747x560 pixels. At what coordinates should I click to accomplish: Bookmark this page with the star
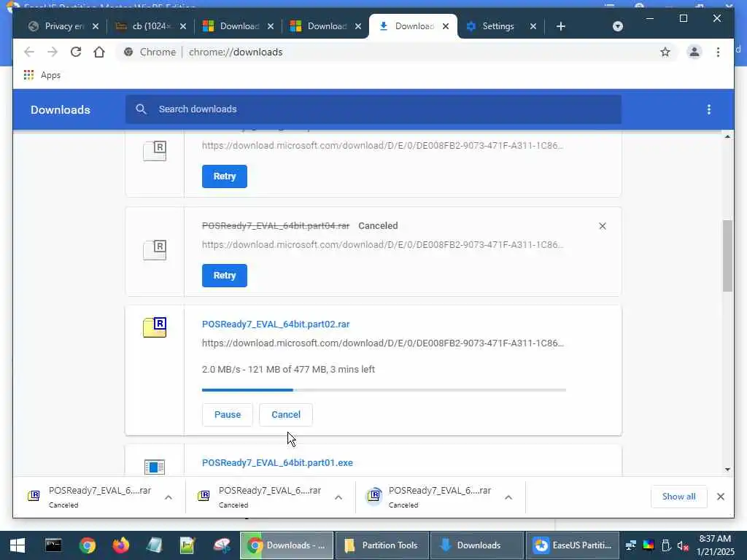665,52
